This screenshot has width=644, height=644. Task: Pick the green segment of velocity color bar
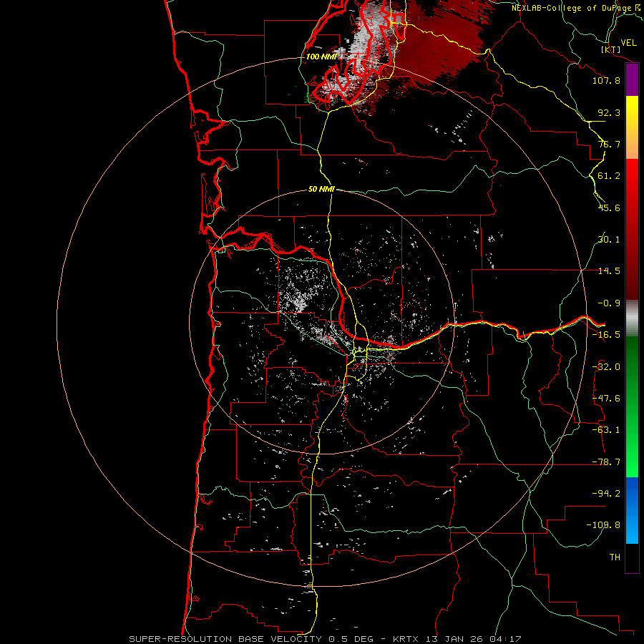coord(632,406)
